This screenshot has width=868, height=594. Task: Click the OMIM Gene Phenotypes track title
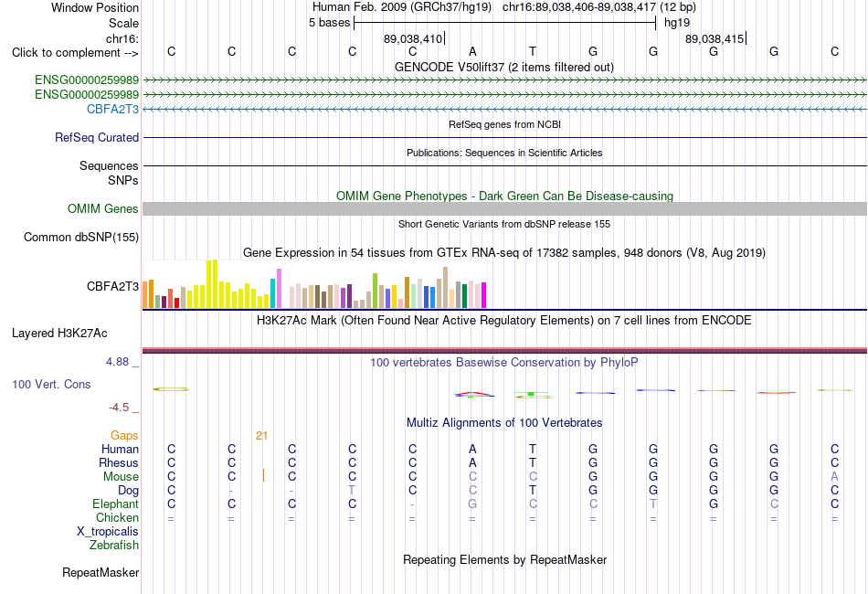coord(505,196)
